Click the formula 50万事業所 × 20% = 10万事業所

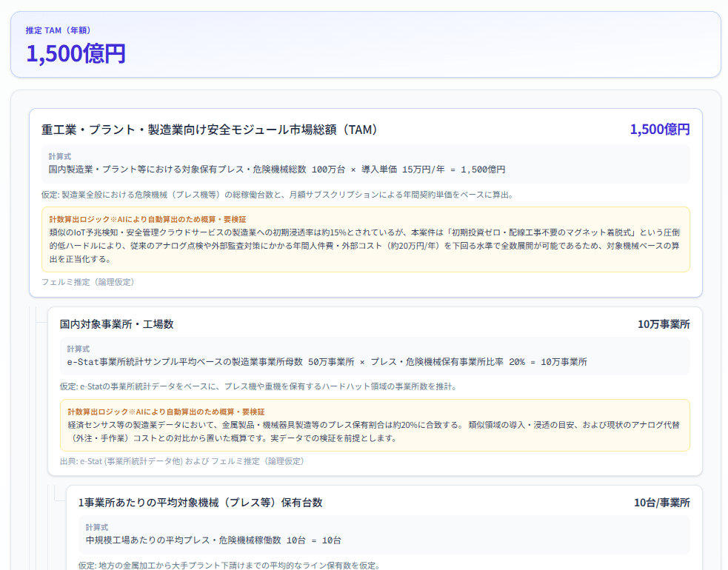327,362
